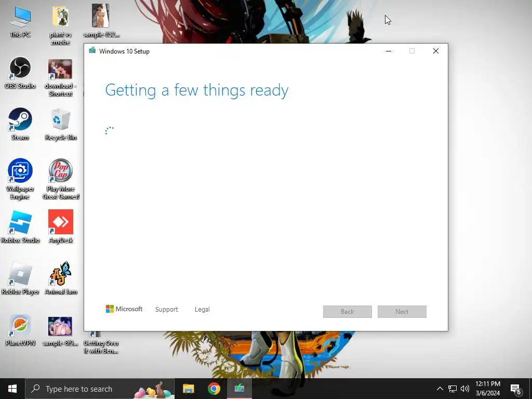Open the Windows Start menu

tap(12, 389)
